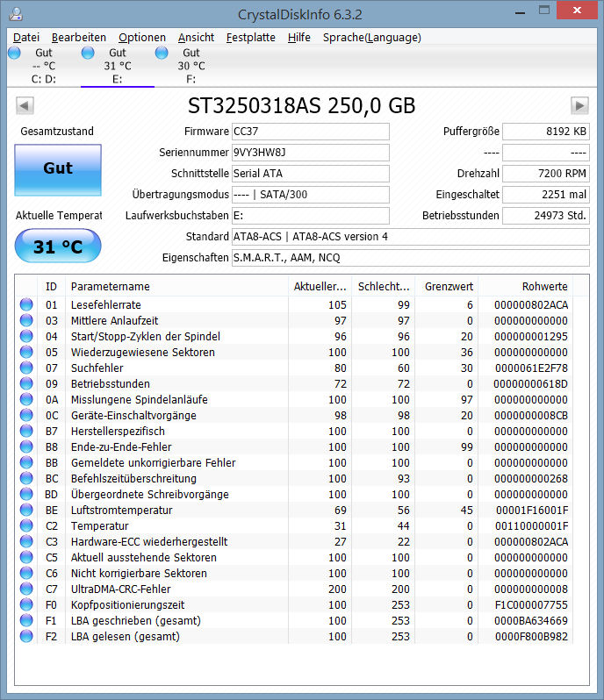Click the Eigenschaften field S.M.A.R.T., AAM, NCQ

coord(411,258)
